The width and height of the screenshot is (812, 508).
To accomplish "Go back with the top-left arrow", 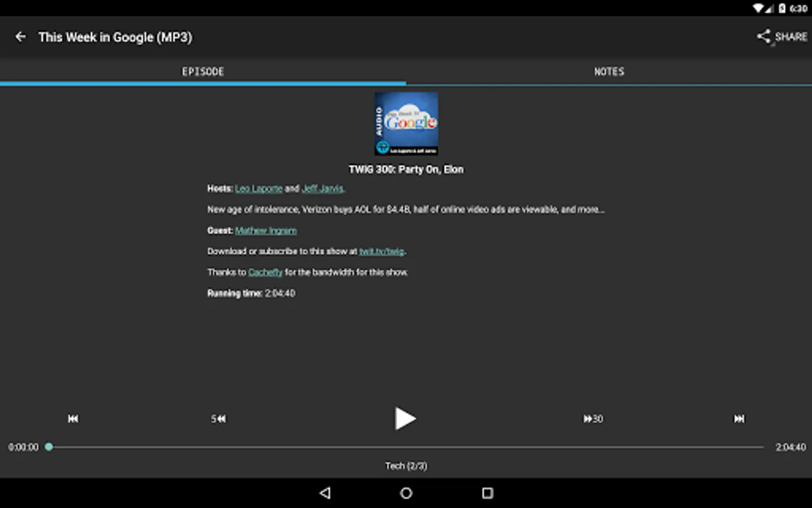I will pyautogui.click(x=21, y=37).
